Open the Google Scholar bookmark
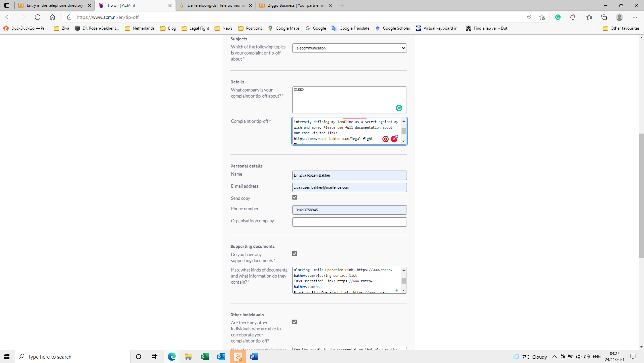The width and height of the screenshot is (644, 363). tap(393, 28)
